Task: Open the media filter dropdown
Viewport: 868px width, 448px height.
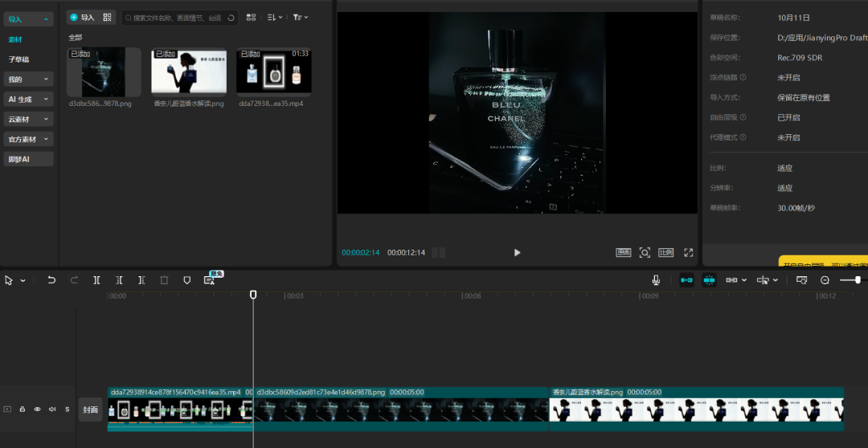Action: (x=300, y=17)
